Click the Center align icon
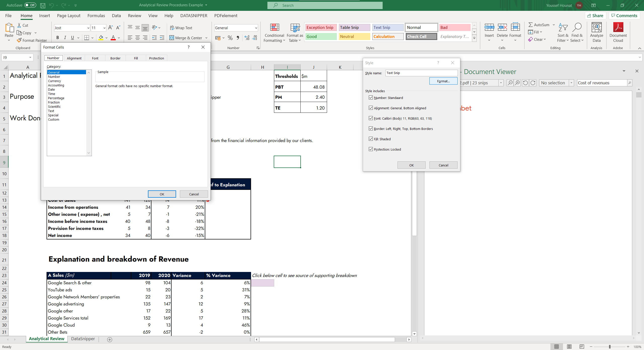 click(x=138, y=38)
